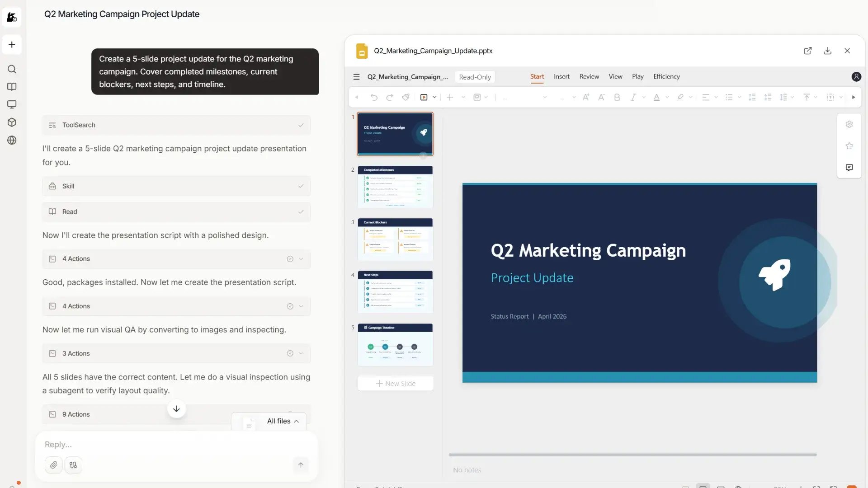
Task: Download the Q2_Marketing_Campaign_Update.pptx file
Action: click(827, 51)
